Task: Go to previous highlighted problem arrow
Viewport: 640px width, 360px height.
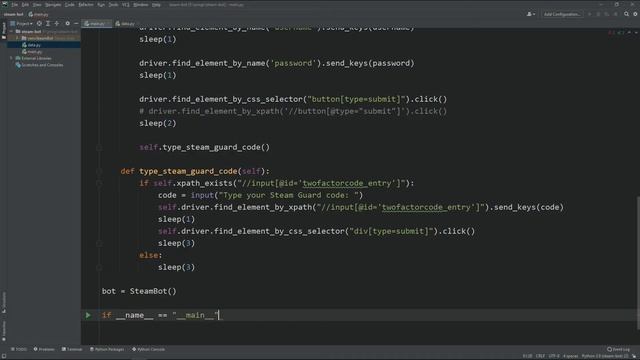Action: click(629, 32)
